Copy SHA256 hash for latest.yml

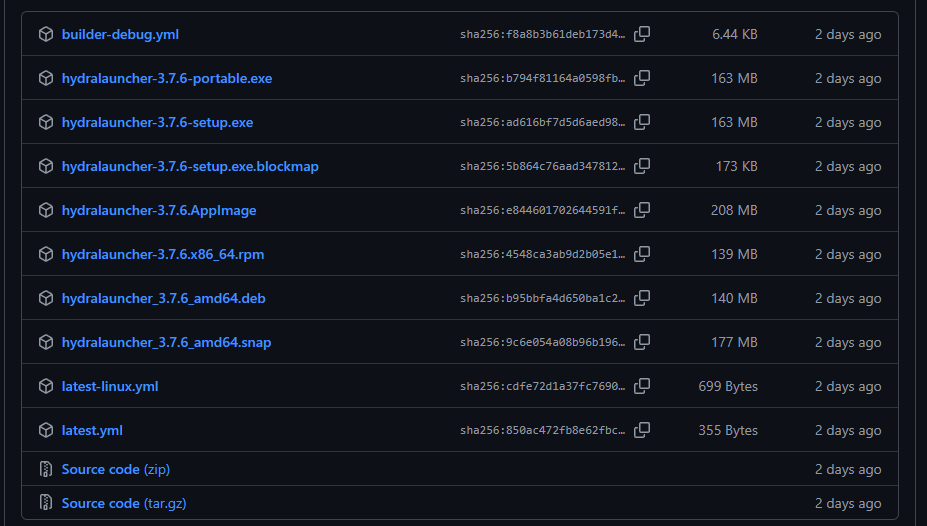coord(642,430)
